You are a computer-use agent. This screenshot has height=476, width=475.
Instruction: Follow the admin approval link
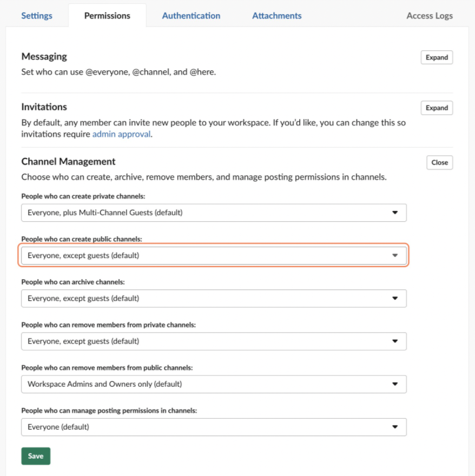(121, 134)
